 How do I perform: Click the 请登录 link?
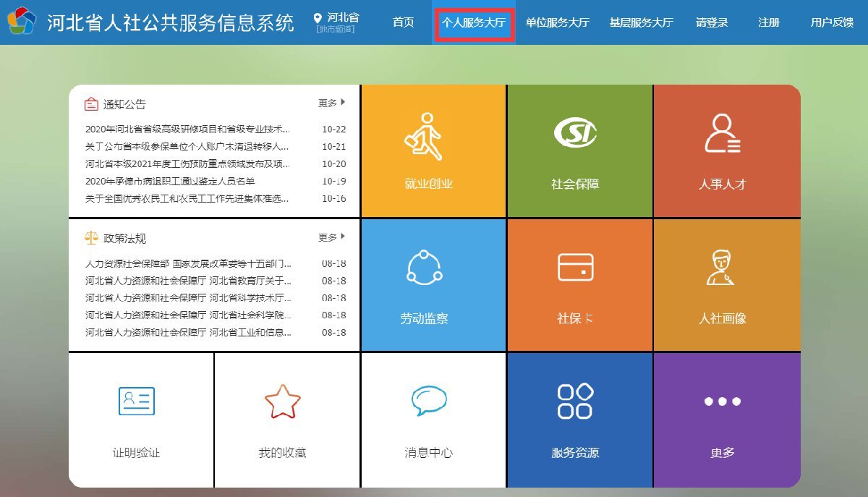pos(712,22)
